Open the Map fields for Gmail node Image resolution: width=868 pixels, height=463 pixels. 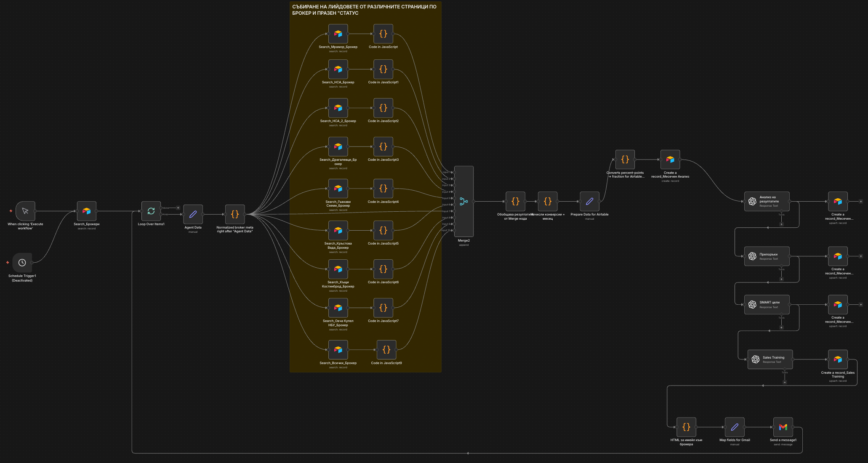click(735, 427)
